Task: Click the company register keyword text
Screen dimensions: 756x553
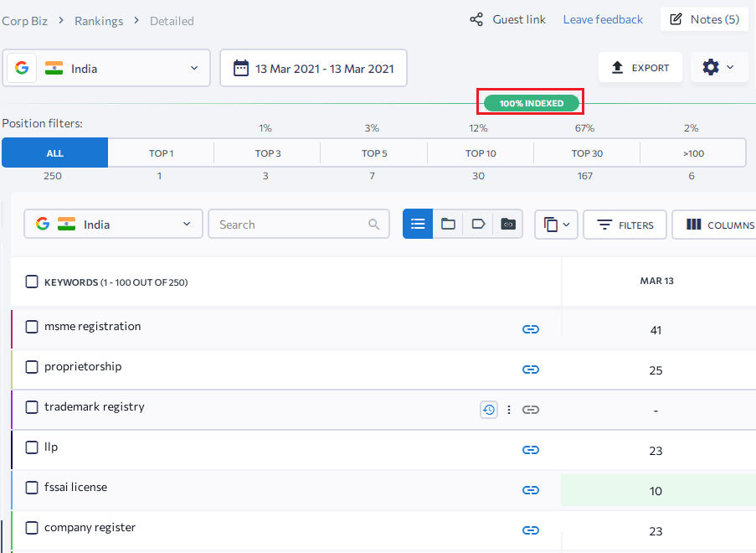Action: (x=90, y=528)
